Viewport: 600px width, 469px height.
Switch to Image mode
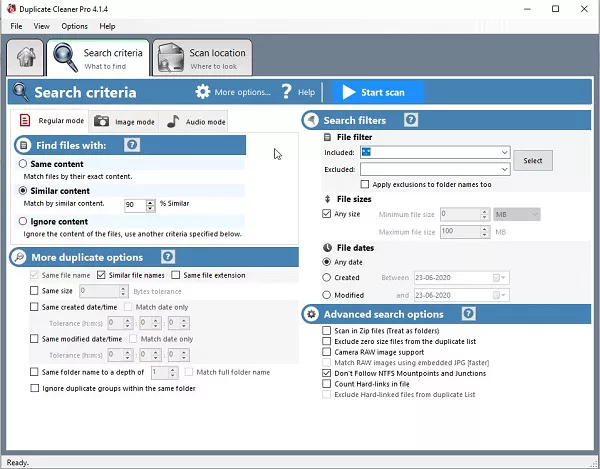123,121
